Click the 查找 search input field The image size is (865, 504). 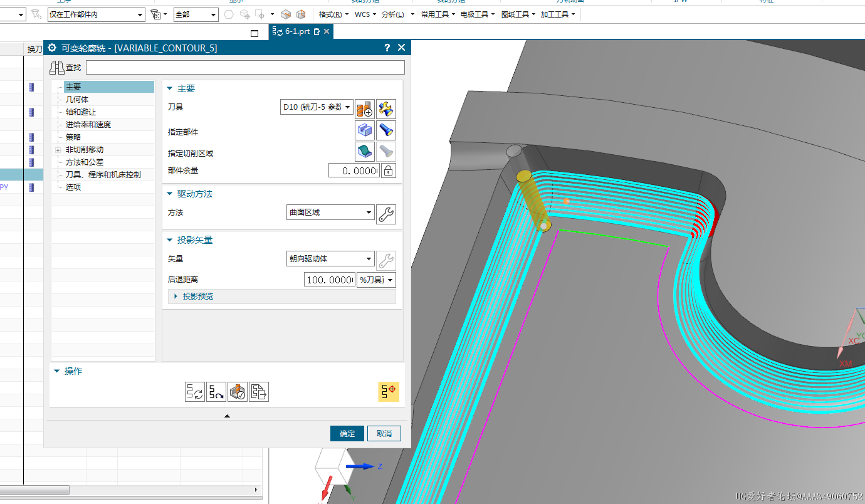[x=245, y=68]
